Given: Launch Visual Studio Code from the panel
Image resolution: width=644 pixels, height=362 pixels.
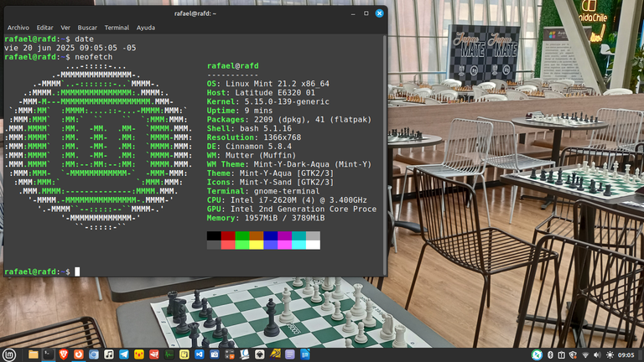Looking at the screenshot, I should [200, 354].
